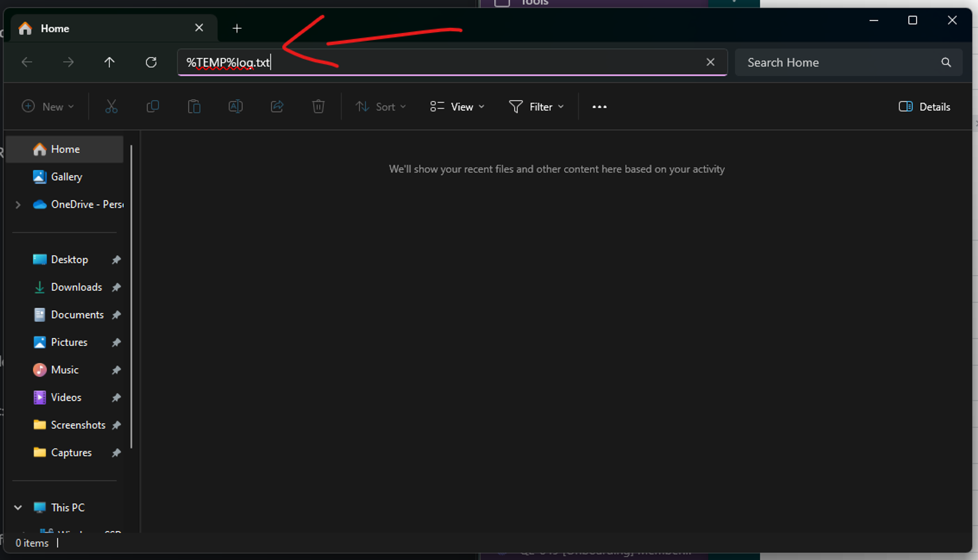Click the pin icon beside Documents
This screenshot has height=560, width=978.
pos(116,315)
